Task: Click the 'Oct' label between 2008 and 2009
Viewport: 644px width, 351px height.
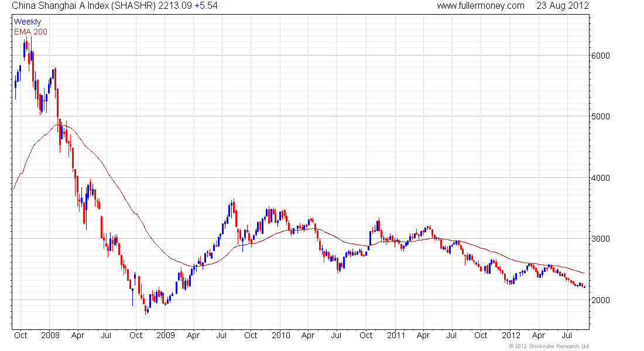Action: [x=136, y=335]
